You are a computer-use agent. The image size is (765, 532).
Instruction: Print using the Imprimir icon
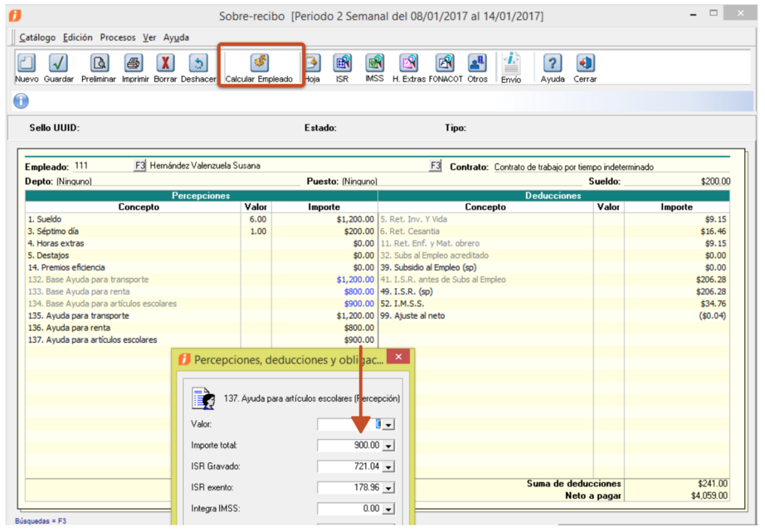[134, 64]
